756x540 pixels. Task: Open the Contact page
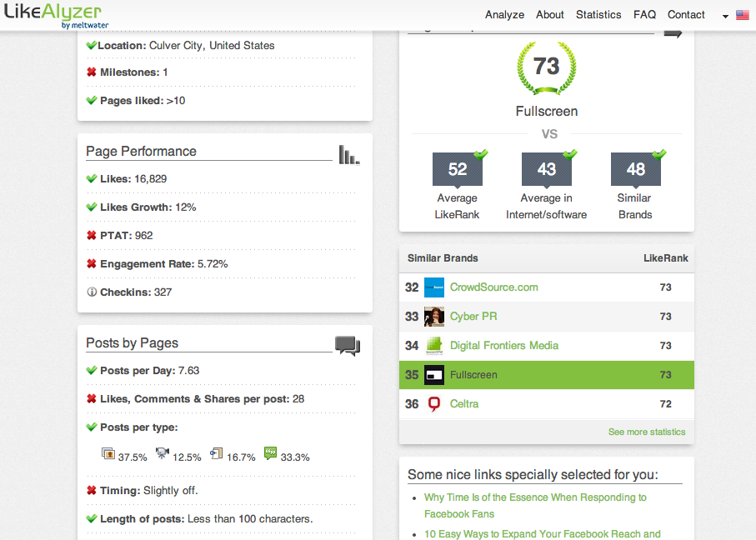point(686,15)
